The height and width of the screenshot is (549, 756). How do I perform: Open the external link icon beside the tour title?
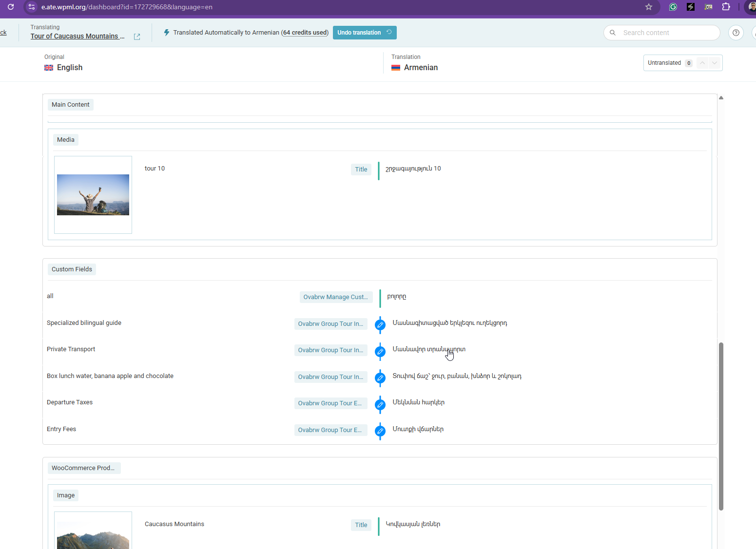pyautogui.click(x=137, y=37)
